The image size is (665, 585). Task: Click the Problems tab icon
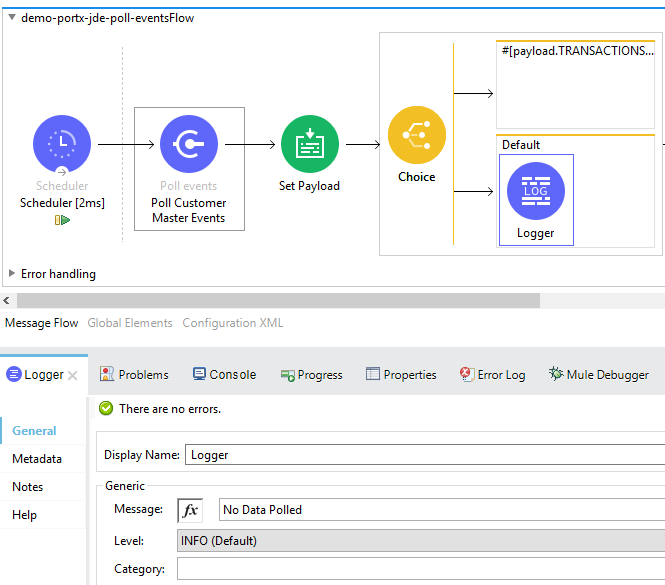pyautogui.click(x=107, y=374)
